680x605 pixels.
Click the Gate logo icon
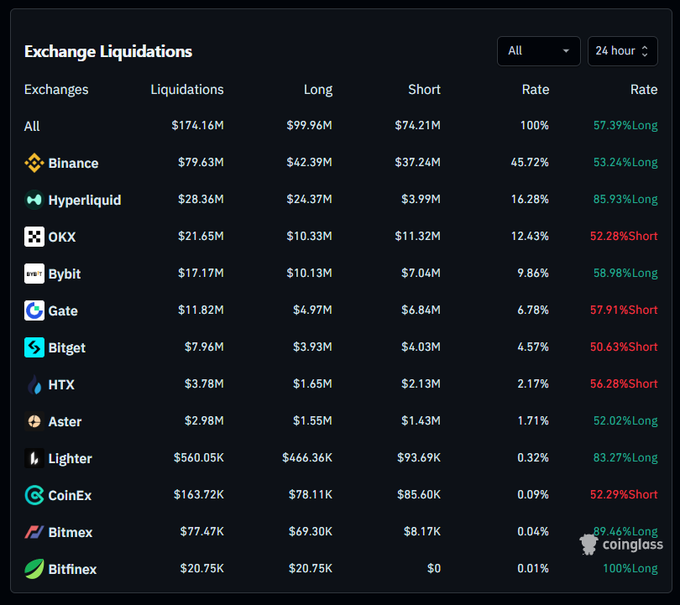[x=34, y=311]
